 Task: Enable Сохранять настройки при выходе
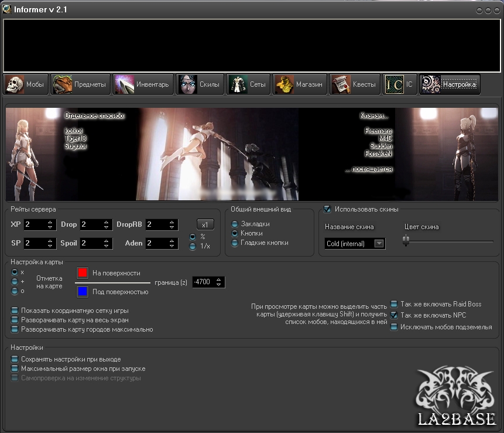(x=15, y=359)
